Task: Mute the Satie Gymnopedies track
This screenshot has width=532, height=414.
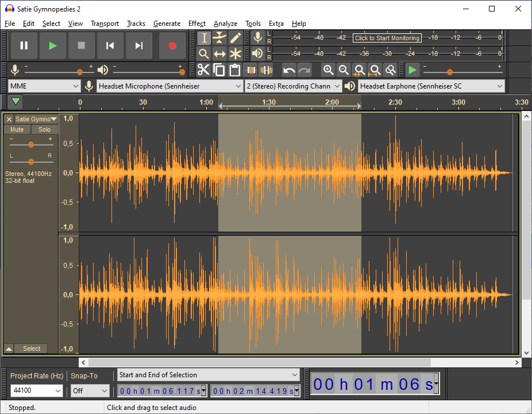Action: [17, 129]
